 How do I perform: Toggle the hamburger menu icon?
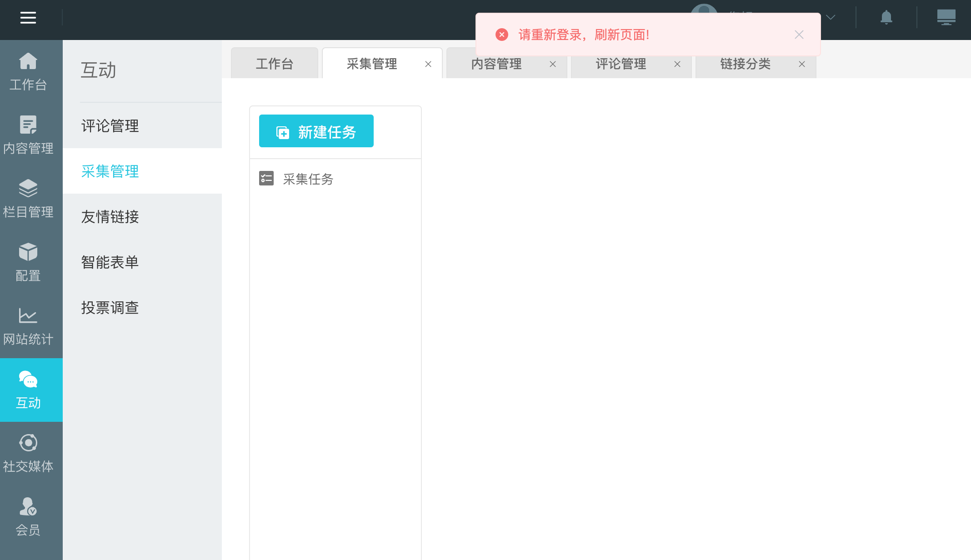click(x=28, y=18)
